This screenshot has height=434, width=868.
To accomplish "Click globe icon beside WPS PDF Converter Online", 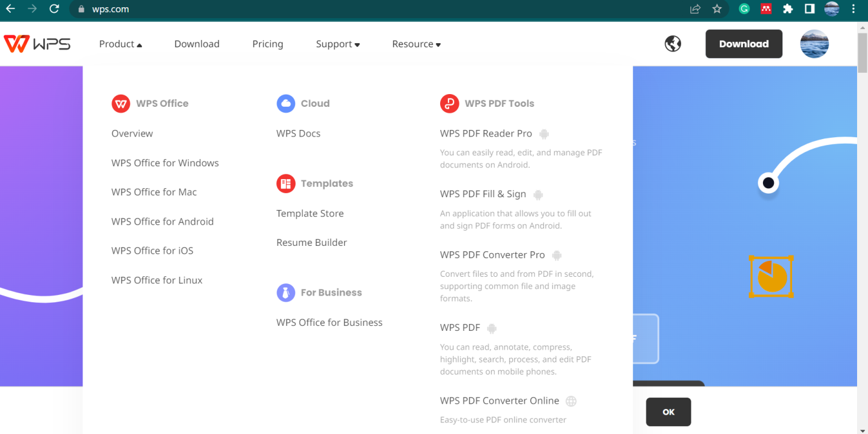I will point(571,401).
